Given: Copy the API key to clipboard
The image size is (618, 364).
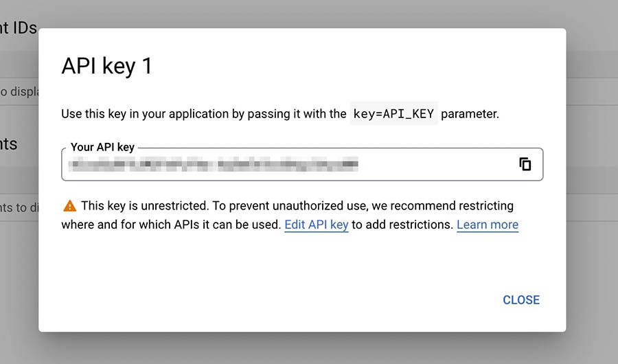Looking at the screenshot, I should [x=525, y=164].
